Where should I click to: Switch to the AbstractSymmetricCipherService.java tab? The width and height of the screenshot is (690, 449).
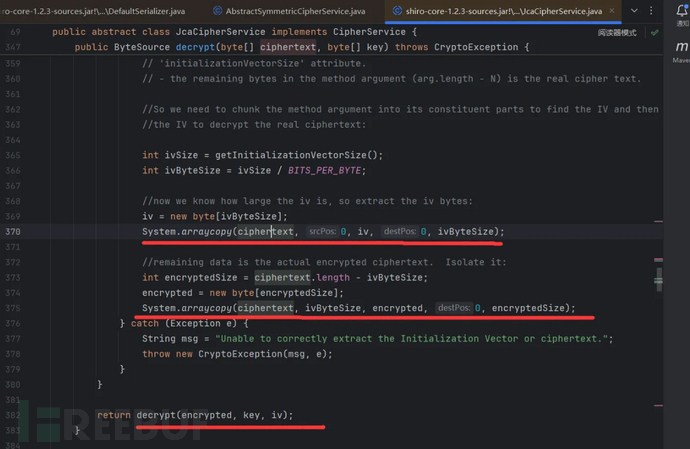(x=295, y=11)
